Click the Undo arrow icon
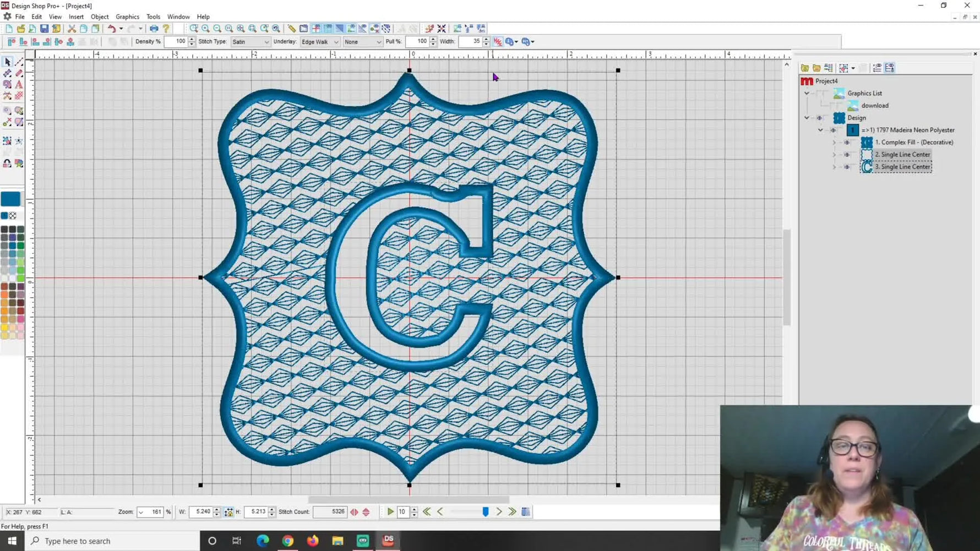The height and width of the screenshot is (551, 980). [x=111, y=29]
